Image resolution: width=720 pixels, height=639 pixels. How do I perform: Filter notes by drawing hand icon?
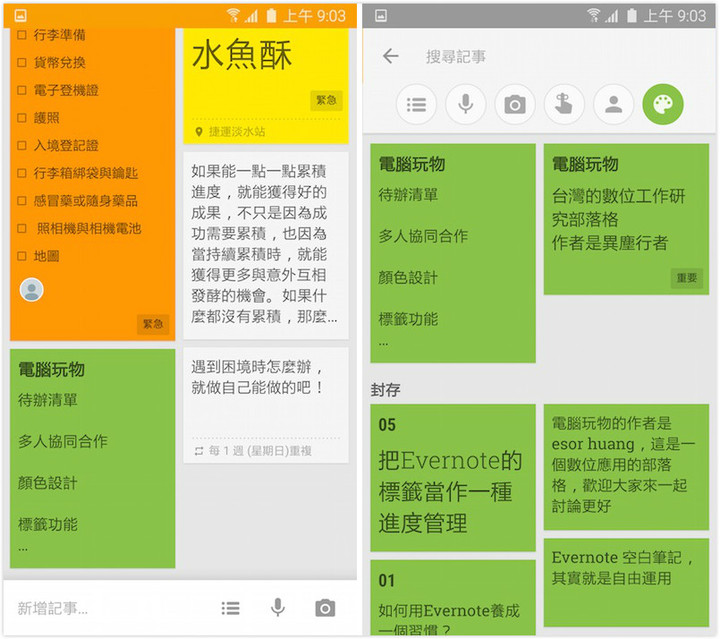coord(564,104)
